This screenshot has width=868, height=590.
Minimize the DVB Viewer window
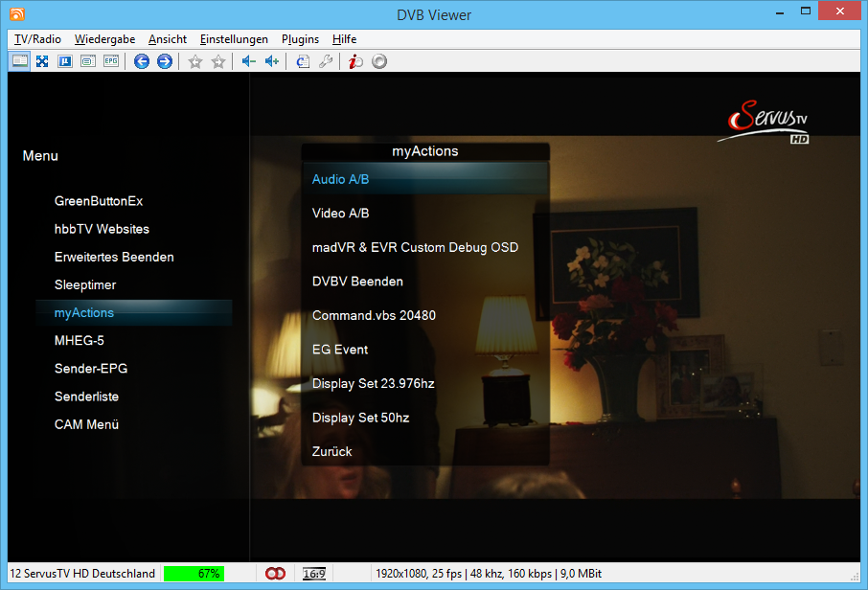780,11
